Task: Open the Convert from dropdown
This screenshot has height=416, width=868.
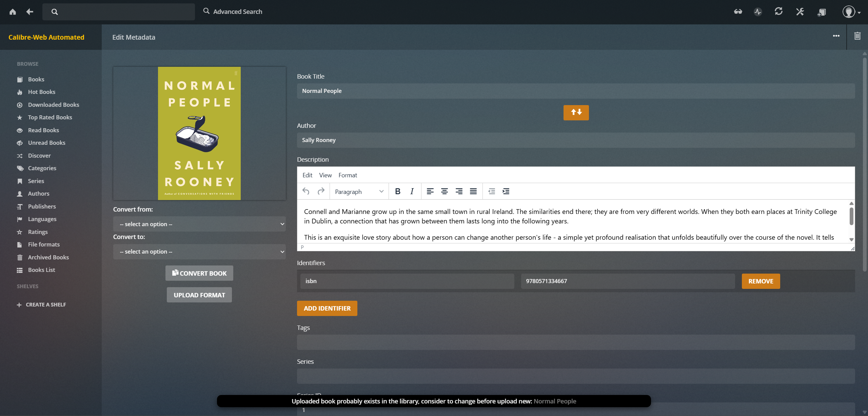Action: pyautogui.click(x=199, y=224)
